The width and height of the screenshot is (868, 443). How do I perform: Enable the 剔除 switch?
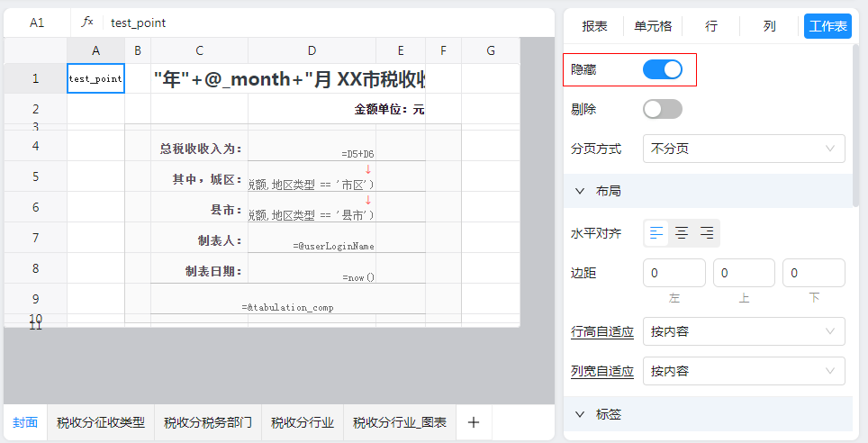tap(663, 109)
